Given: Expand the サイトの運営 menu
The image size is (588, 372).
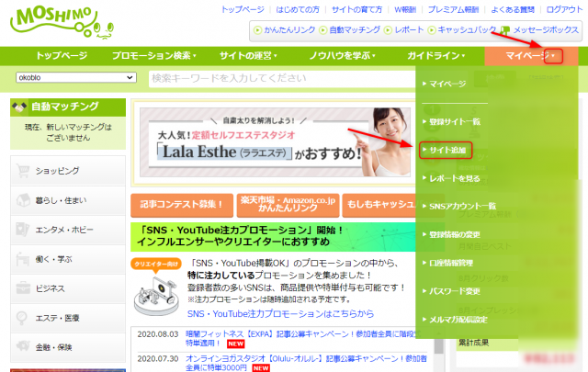Looking at the screenshot, I should pos(248,56).
